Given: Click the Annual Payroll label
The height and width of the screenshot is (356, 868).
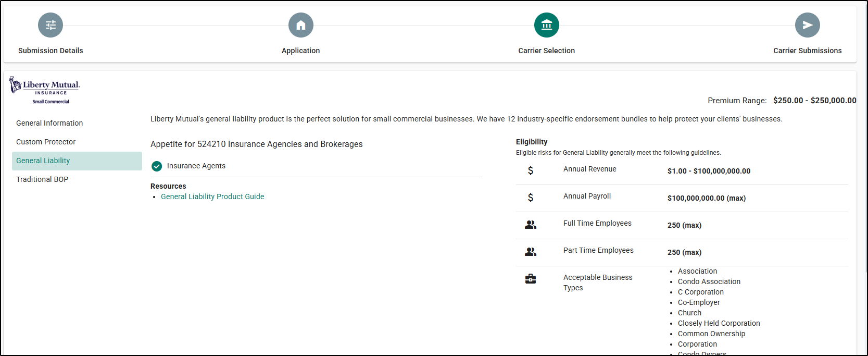Looking at the screenshot, I should pyautogui.click(x=587, y=196).
